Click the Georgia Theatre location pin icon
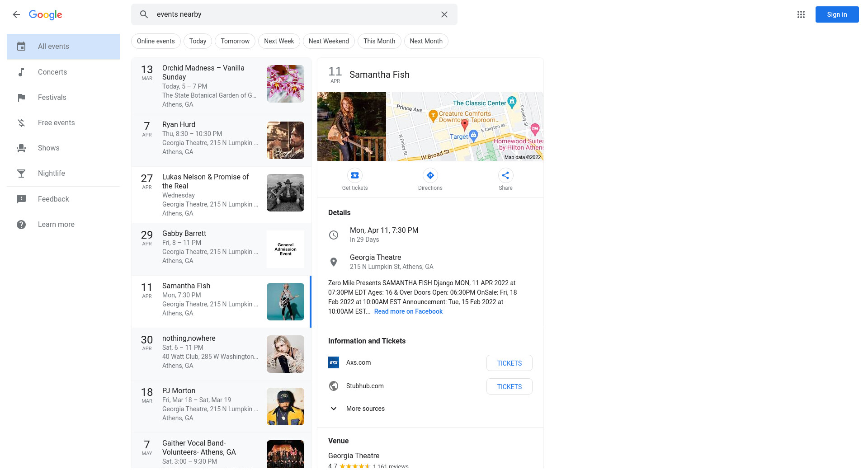868x470 pixels. (334, 262)
